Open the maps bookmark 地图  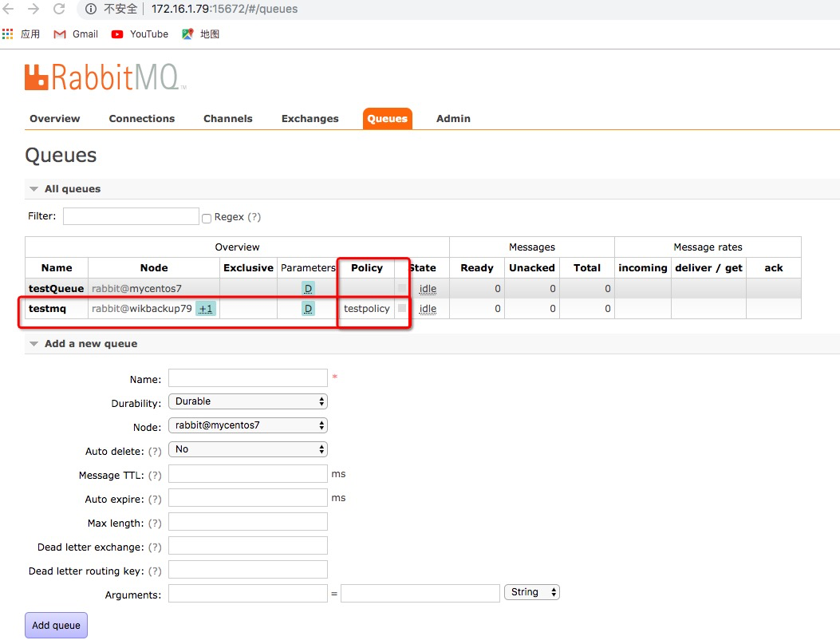pos(201,34)
